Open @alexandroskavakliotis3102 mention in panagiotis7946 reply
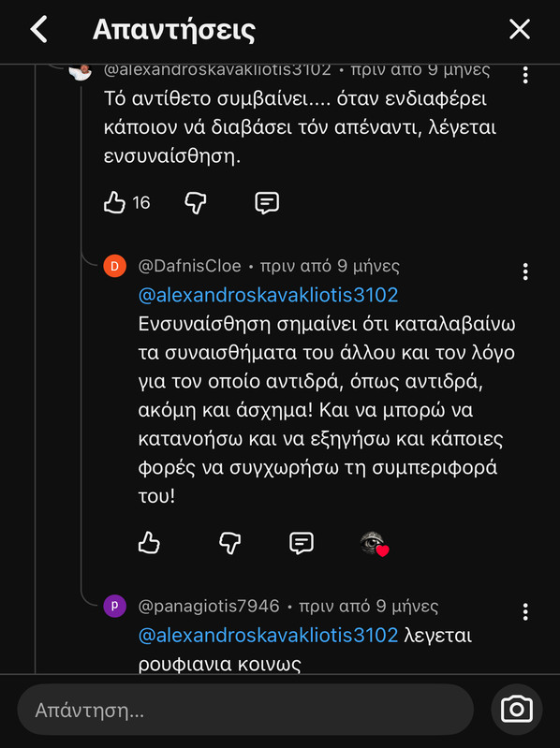Viewport: 560px width, 748px height. (268, 636)
